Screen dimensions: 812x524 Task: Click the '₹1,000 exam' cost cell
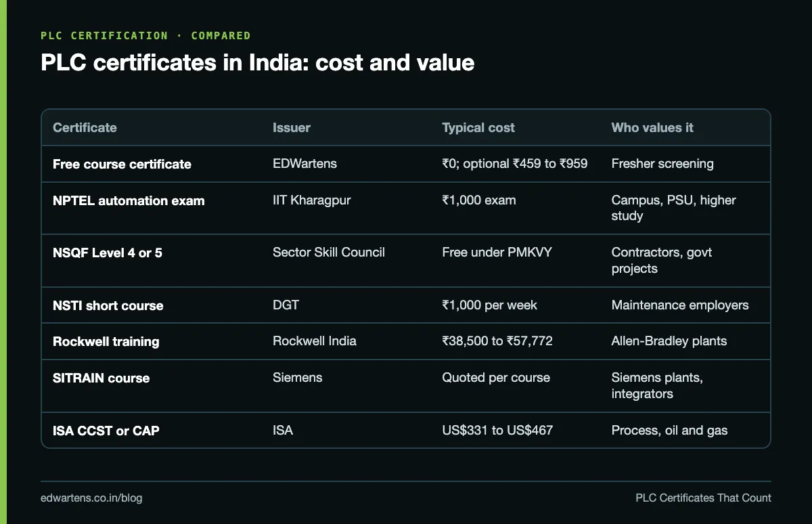coord(479,200)
